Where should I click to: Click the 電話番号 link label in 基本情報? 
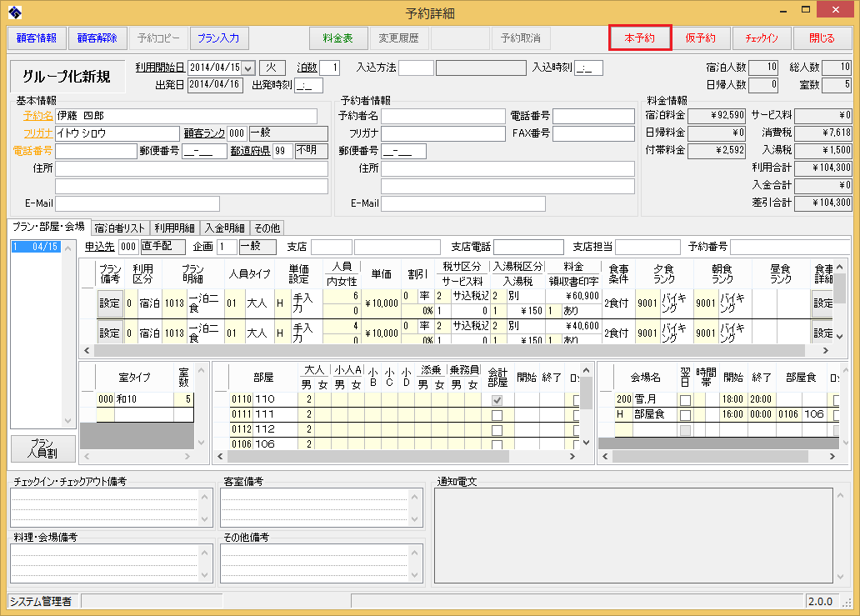[x=32, y=151]
